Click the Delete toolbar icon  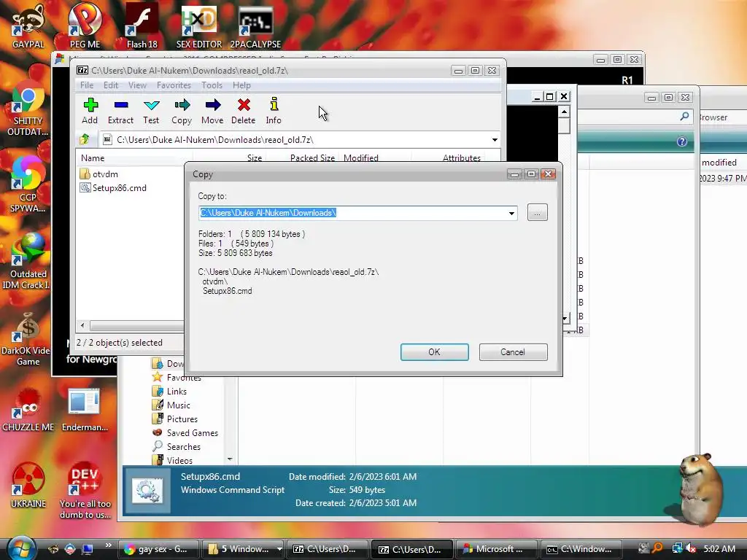point(244,111)
